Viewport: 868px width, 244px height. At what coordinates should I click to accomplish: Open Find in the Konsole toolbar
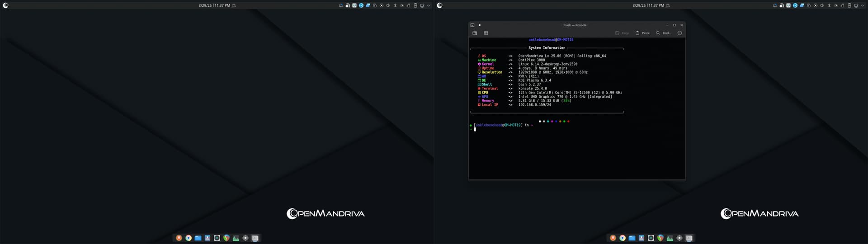point(663,33)
